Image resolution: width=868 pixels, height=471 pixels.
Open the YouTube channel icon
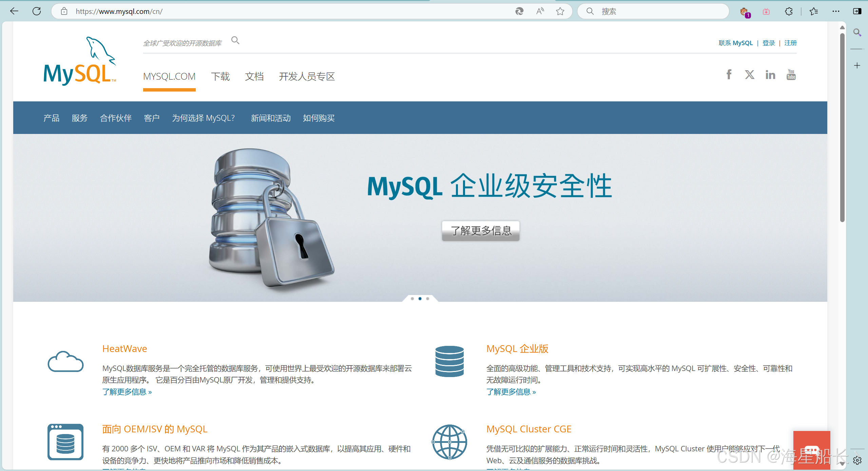tap(791, 75)
